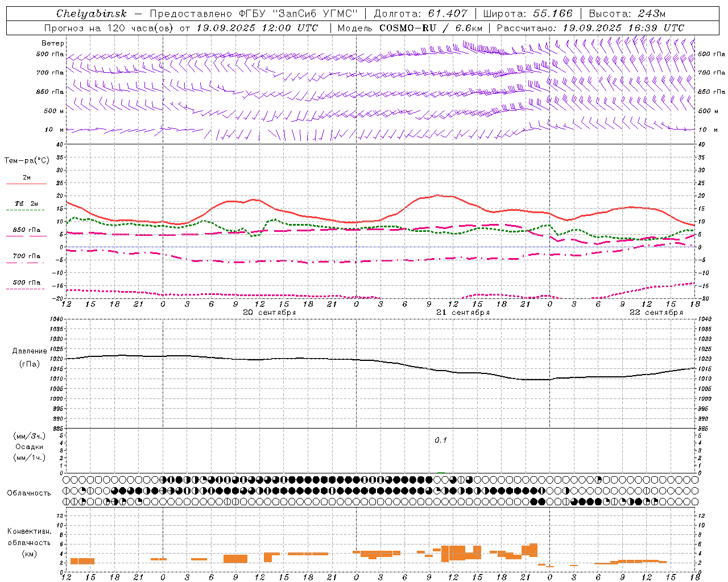Click the '(км)' unit under convective cloudiness
This screenshot has height=582, width=728.
click(x=30, y=553)
